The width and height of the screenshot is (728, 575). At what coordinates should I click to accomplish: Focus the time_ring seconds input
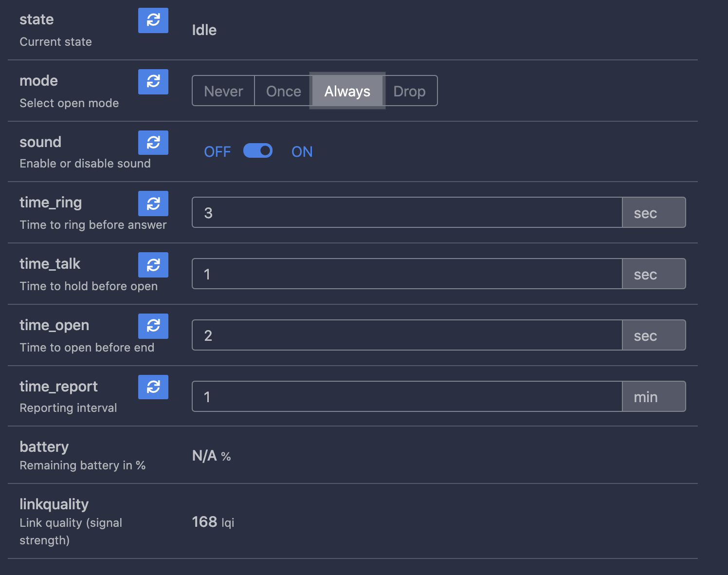(x=407, y=213)
